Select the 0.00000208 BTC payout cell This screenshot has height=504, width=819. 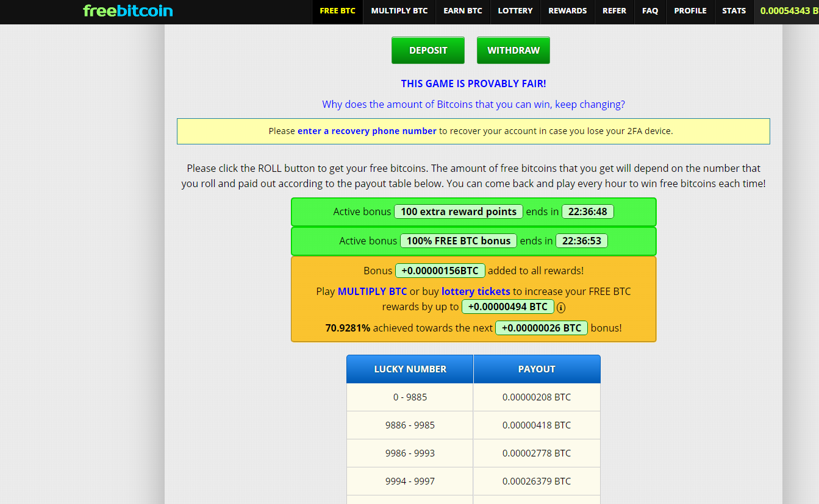click(537, 397)
